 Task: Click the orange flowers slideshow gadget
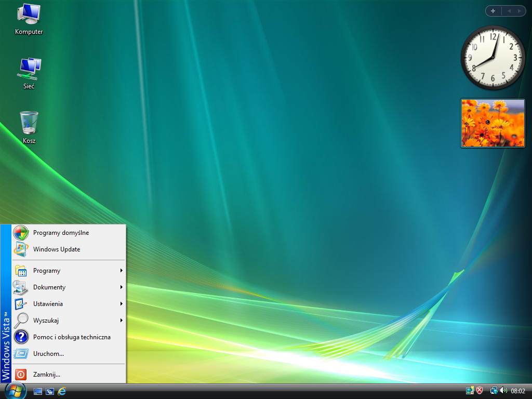[x=493, y=123]
